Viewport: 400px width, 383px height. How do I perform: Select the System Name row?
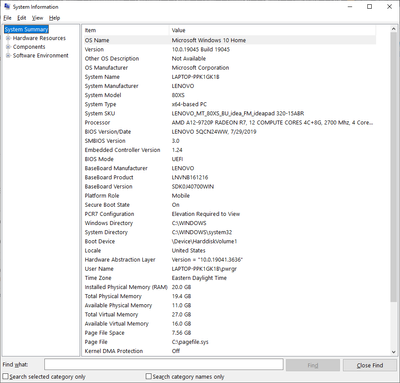[x=229, y=77]
